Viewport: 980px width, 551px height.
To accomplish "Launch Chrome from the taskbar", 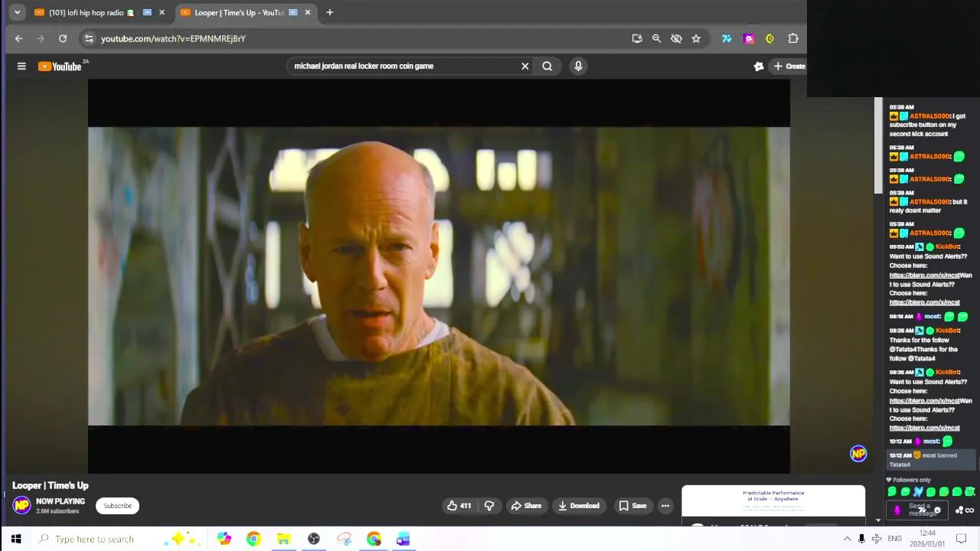I will click(x=253, y=539).
